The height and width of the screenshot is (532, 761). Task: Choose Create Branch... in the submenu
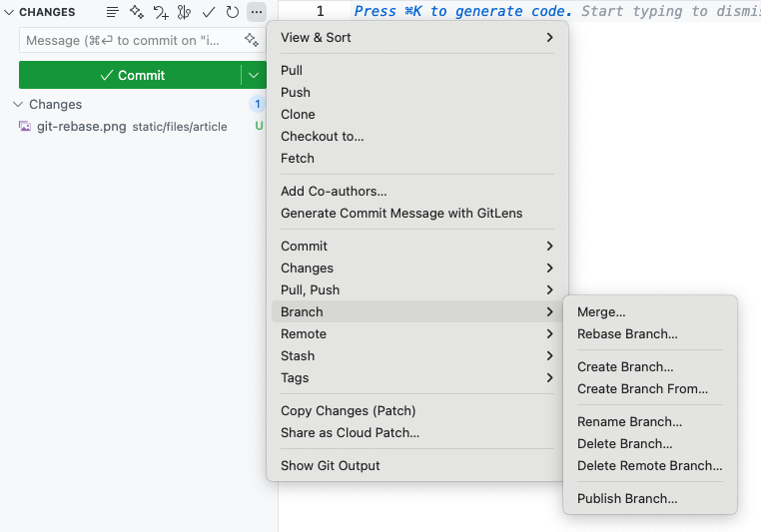650,366
